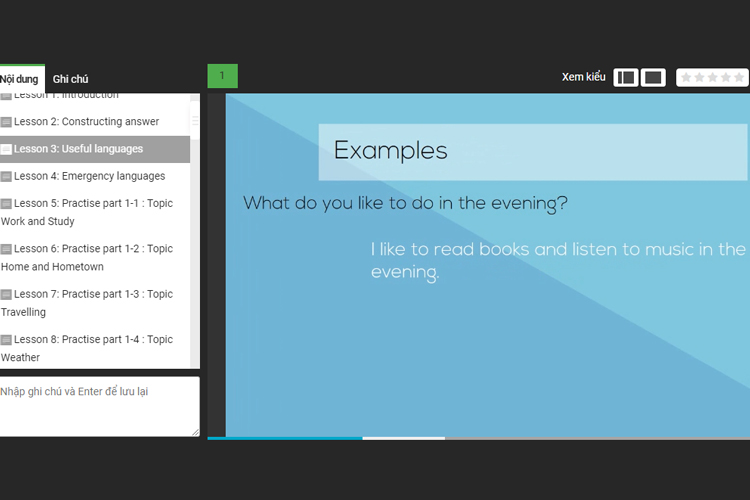
Task: Switch to full-width view layout
Action: tap(653, 77)
